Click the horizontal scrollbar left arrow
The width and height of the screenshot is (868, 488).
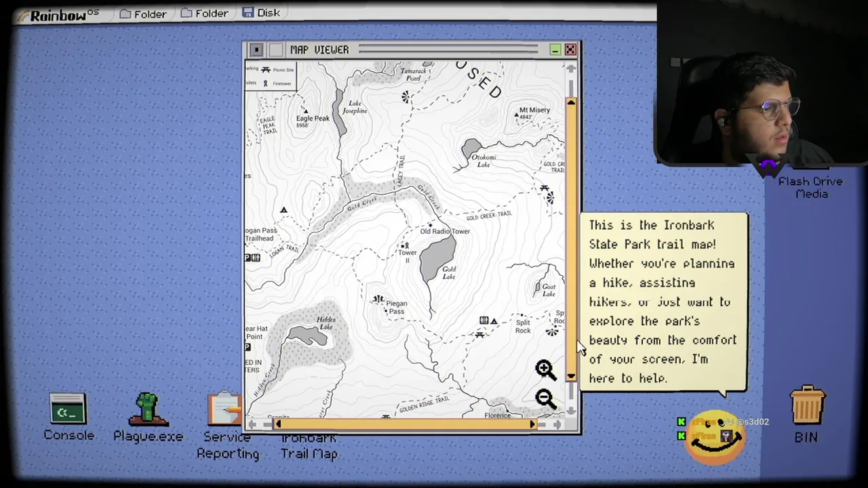pos(251,424)
